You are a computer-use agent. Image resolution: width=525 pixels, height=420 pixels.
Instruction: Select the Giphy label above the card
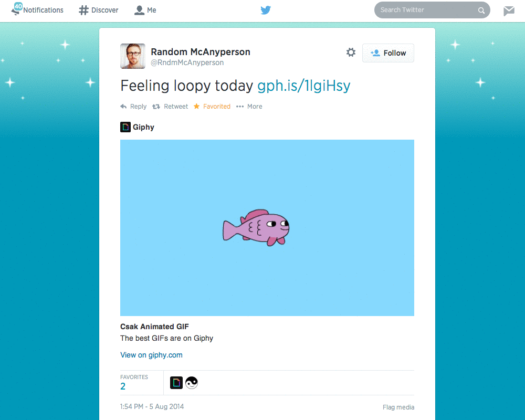(143, 127)
